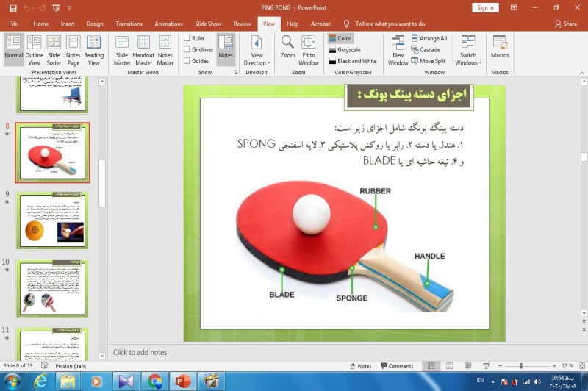
Task: Open the Switch Windows dropdown
Action: (467, 50)
